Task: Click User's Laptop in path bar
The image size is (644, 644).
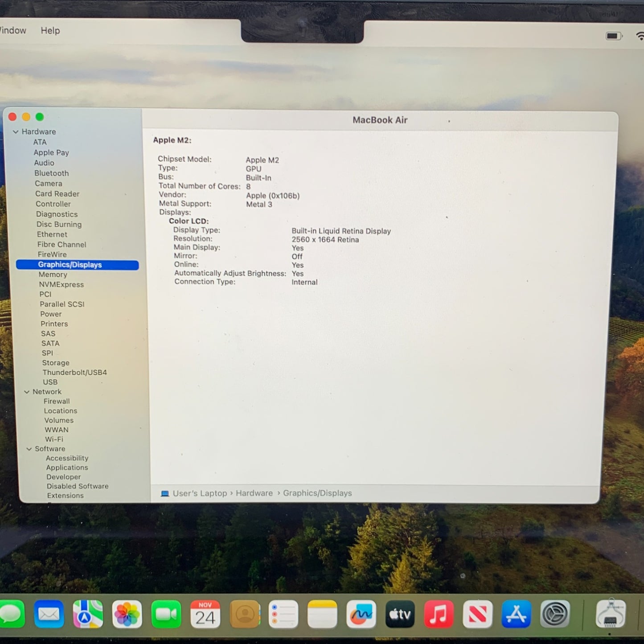Action: (x=199, y=493)
